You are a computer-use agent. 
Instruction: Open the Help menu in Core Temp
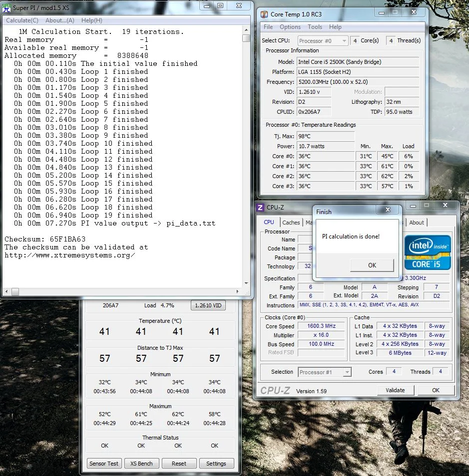click(x=335, y=27)
